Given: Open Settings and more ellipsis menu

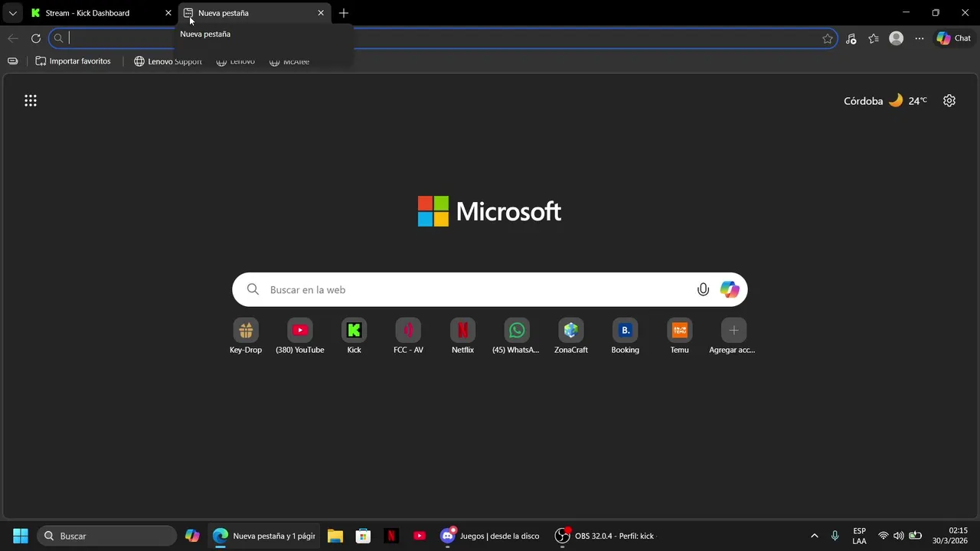Looking at the screenshot, I should 920,38.
